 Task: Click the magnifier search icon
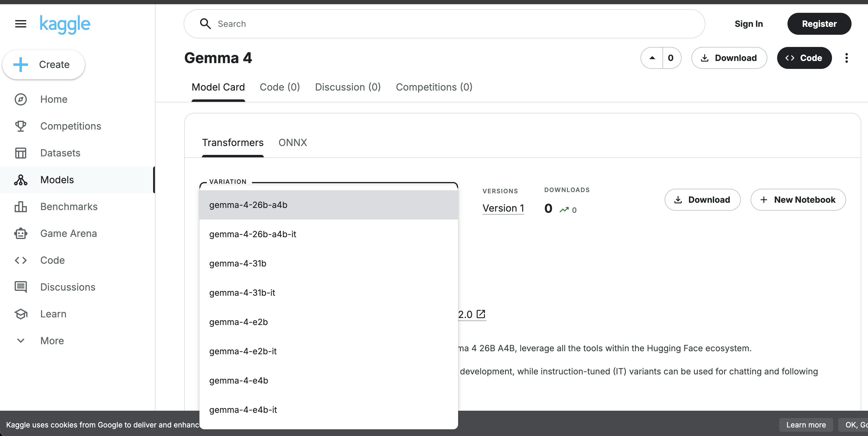(x=205, y=24)
